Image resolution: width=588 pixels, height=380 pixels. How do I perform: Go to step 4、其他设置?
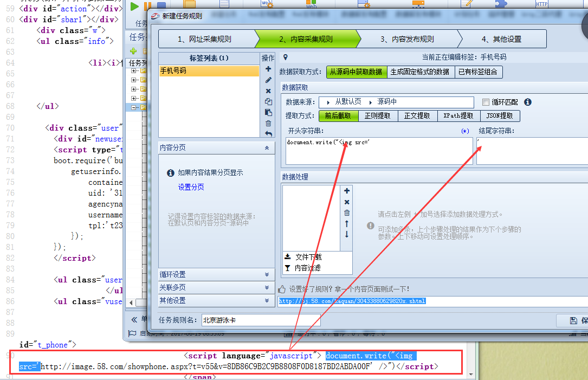(x=502, y=39)
